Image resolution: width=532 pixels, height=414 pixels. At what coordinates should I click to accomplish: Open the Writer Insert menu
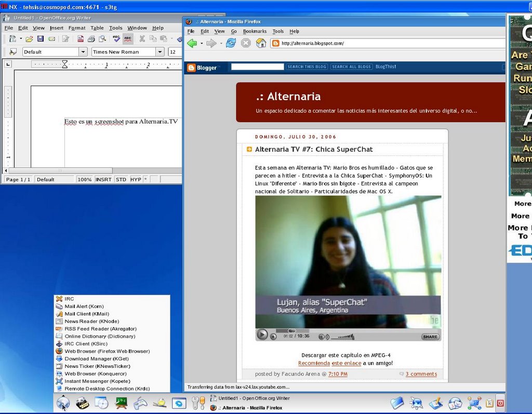(x=56, y=28)
